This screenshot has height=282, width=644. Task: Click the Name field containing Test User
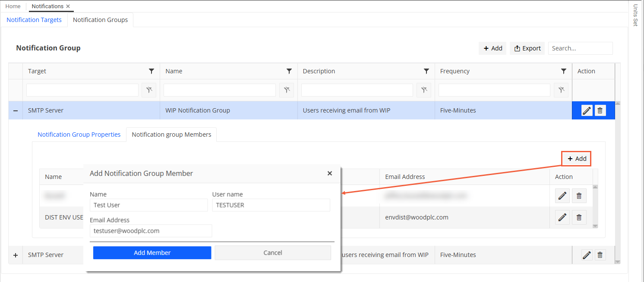(x=149, y=205)
